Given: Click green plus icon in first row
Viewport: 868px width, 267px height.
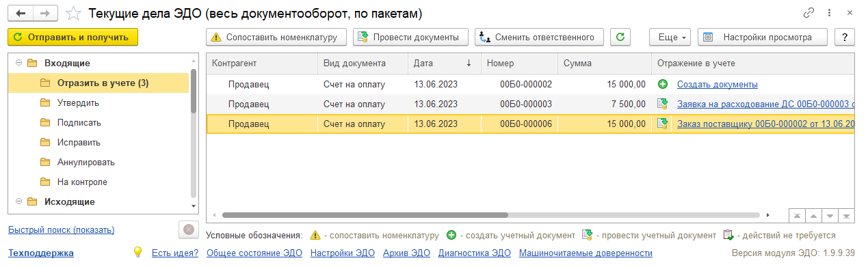Looking at the screenshot, I should pos(662,85).
